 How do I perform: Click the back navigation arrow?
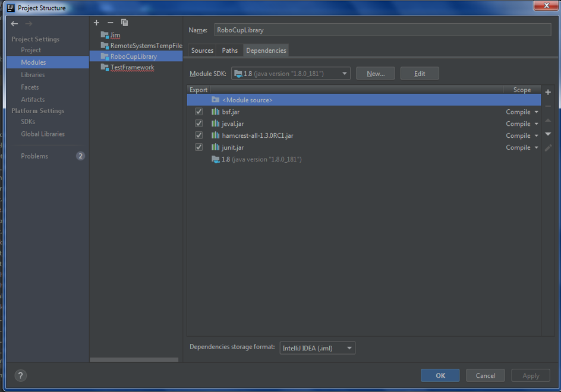tap(14, 24)
